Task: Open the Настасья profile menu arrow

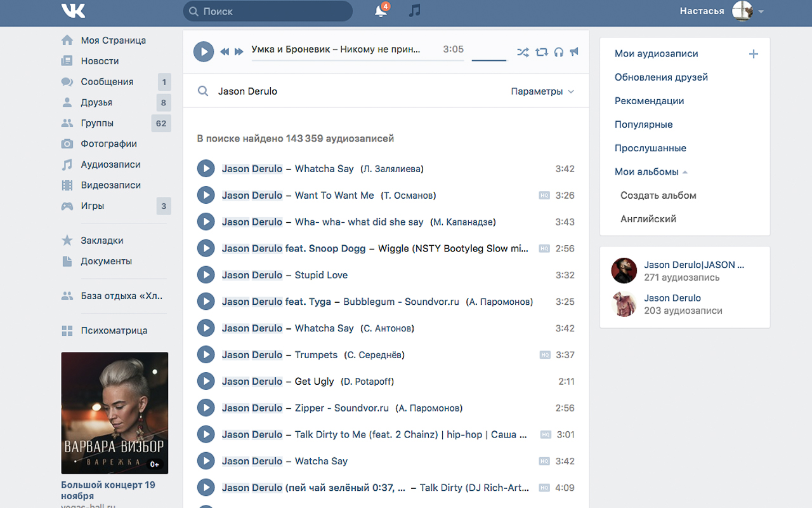Action: click(761, 11)
